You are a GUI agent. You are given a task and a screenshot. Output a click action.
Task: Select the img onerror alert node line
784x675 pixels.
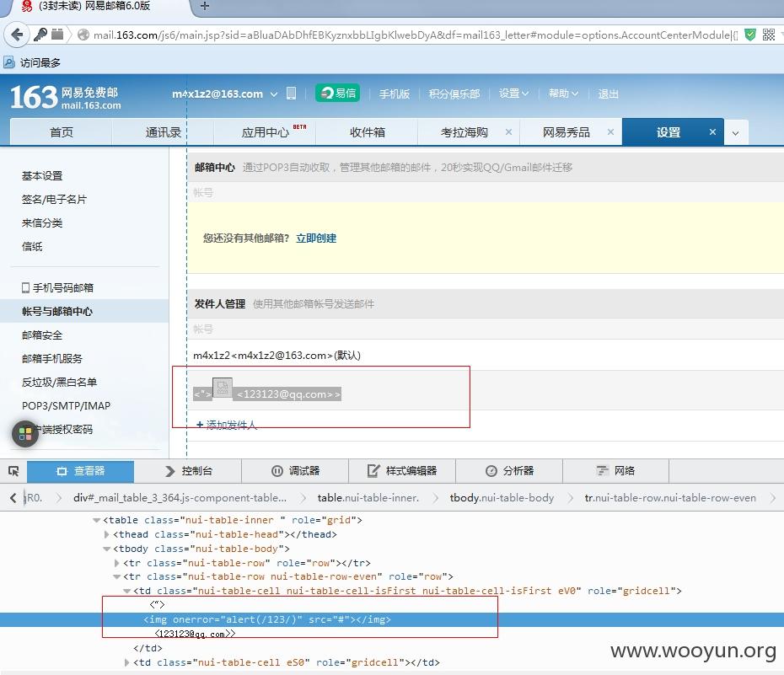click(392, 619)
